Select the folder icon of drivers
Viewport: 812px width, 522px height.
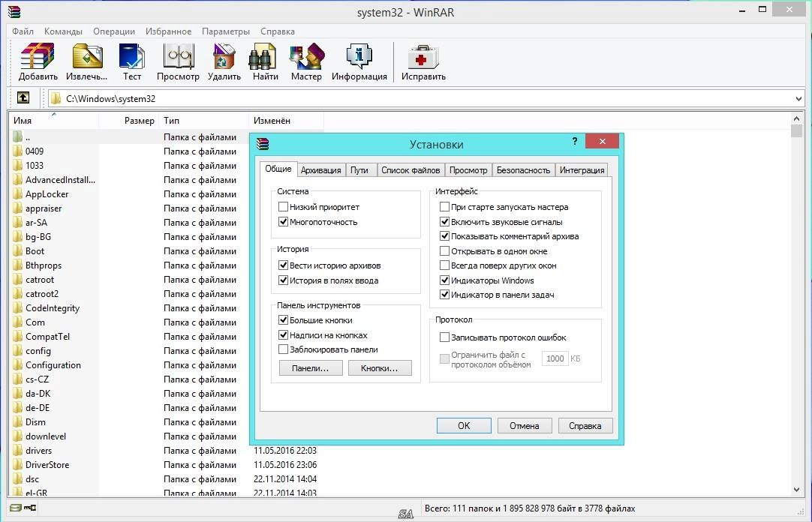point(18,451)
